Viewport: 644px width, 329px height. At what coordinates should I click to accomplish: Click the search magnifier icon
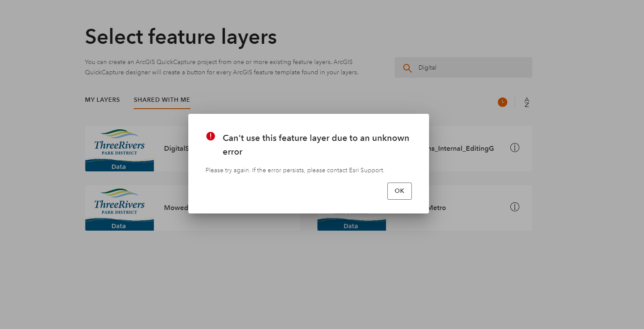point(407,68)
